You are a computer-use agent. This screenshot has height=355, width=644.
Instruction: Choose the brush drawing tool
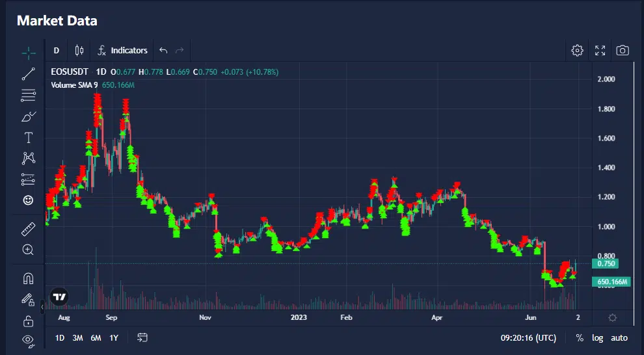coord(28,117)
